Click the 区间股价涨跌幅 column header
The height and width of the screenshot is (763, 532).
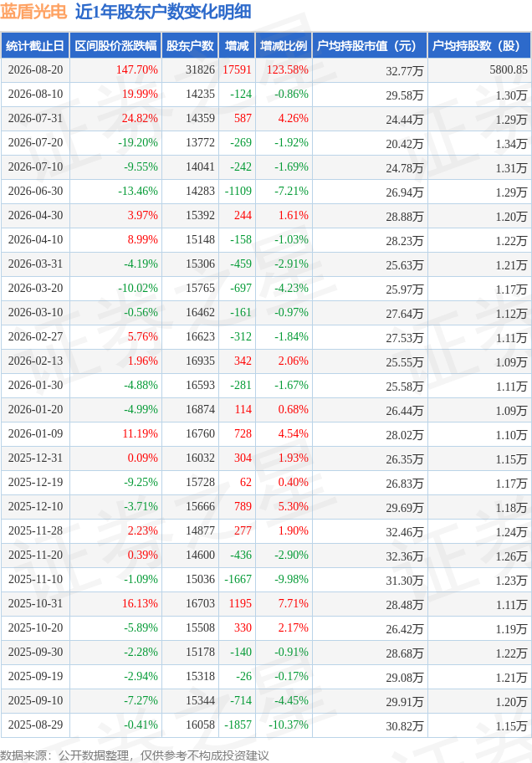pyautogui.click(x=115, y=46)
